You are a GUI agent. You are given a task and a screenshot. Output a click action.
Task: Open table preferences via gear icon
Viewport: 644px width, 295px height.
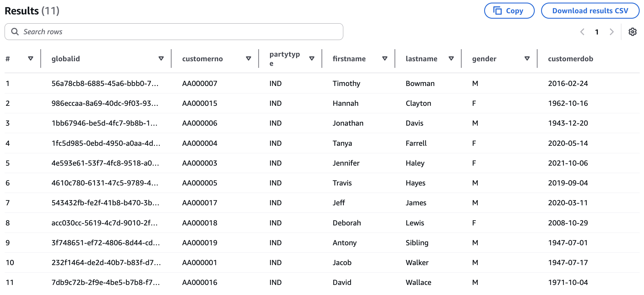pos(632,32)
